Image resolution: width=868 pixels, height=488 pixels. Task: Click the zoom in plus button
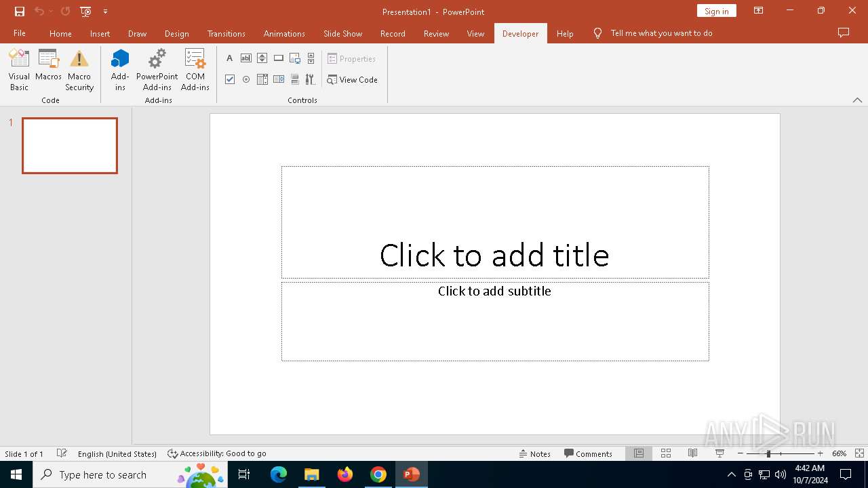(820, 453)
